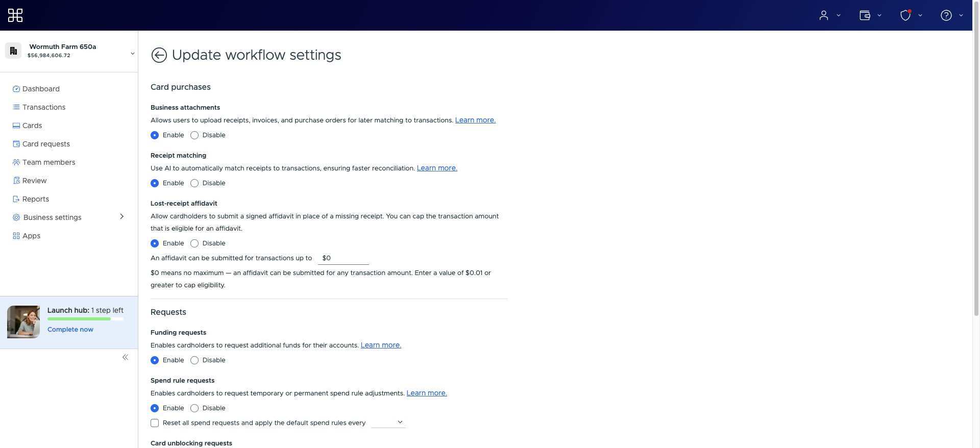This screenshot has height=448, width=980.
Task: Expand the wallet dropdown chevron
Action: [x=879, y=15]
